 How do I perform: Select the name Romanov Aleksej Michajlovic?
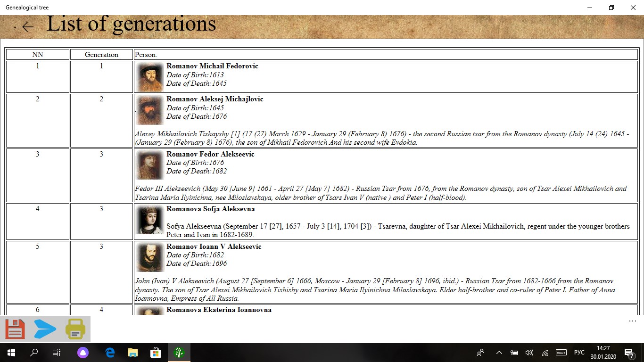point(215,99)
